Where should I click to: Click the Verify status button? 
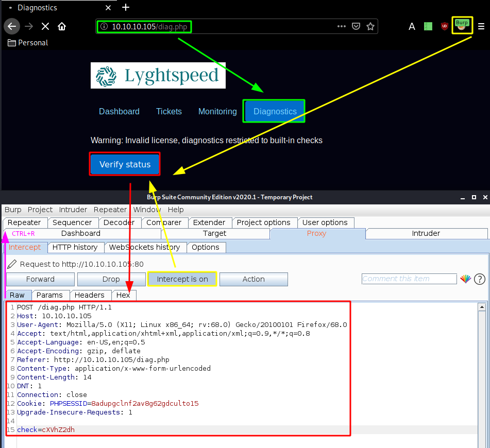click(x=125, y=164)
